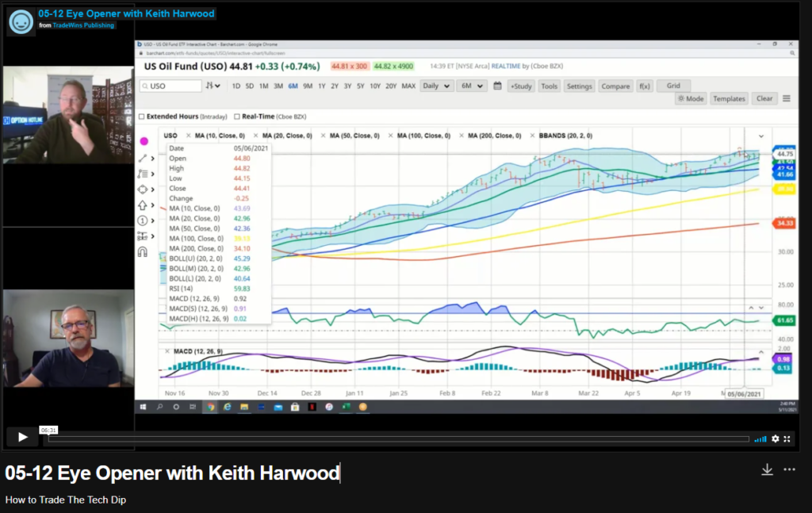This screenshot has height=513, width=812.
Task: Enter fullscreen mode on the video player
Action: pyautogui.click(x=787, y=438)
